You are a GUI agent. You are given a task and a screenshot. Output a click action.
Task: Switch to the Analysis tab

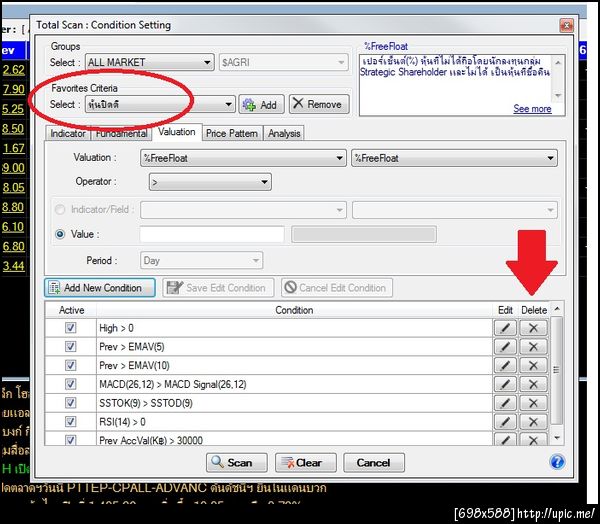pos(284,133)
